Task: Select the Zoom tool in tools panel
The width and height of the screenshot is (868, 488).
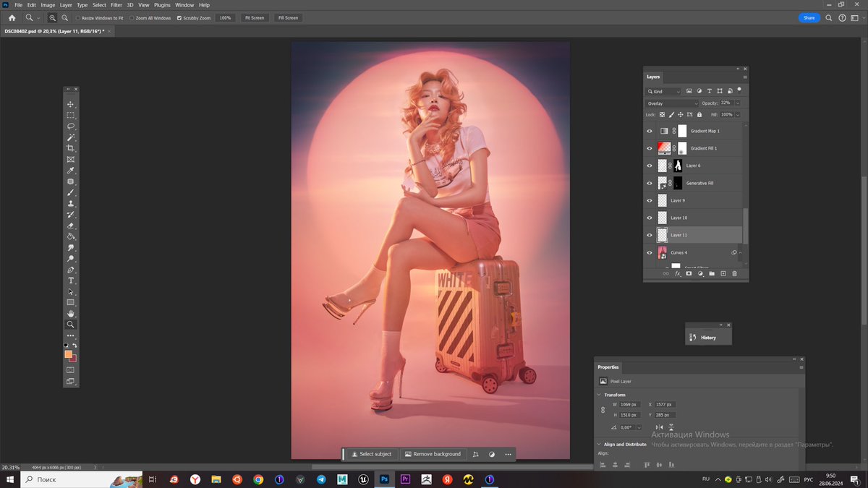Action: [71, 325]
